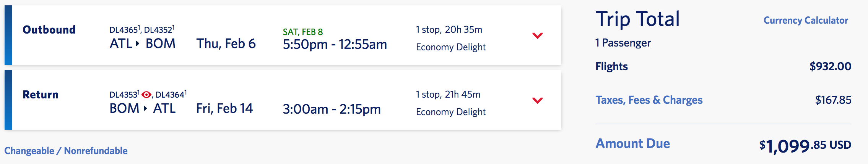
Task: Expand the Outbound flight details chevron
Action: click(537, 35)
